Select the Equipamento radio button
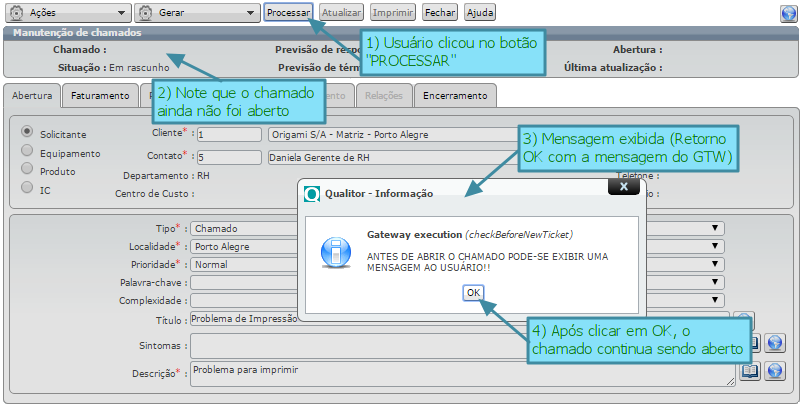 (28, 151)
